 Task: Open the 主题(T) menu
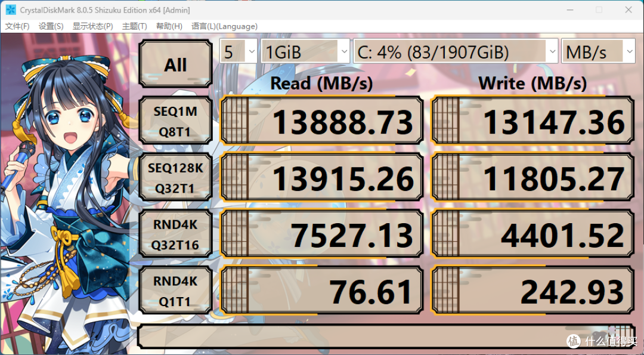(135, 26)
